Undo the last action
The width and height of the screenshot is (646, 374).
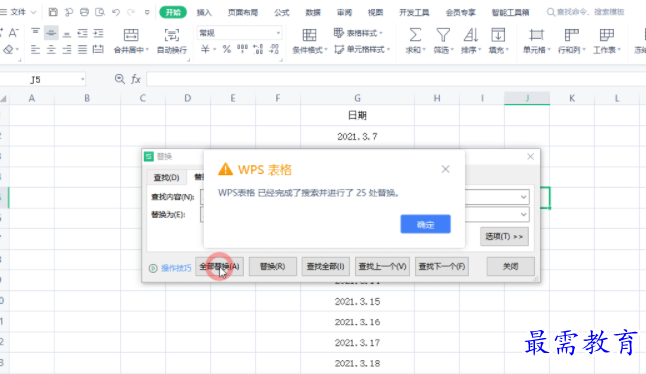click(116, 12)
